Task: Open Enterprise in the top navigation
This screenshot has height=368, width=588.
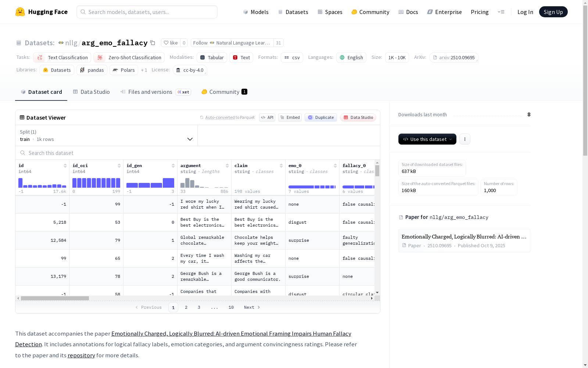Action: tap(445, 12)
